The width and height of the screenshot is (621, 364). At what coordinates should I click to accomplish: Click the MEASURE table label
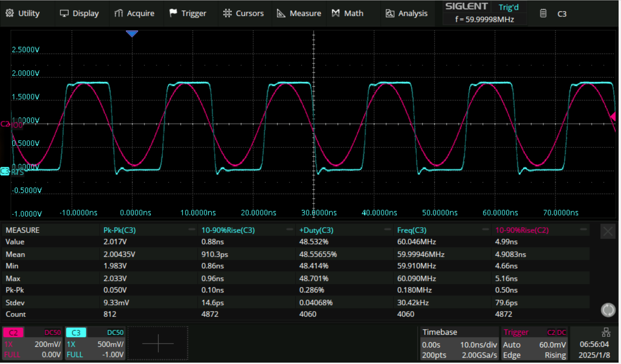pos(22,230)
